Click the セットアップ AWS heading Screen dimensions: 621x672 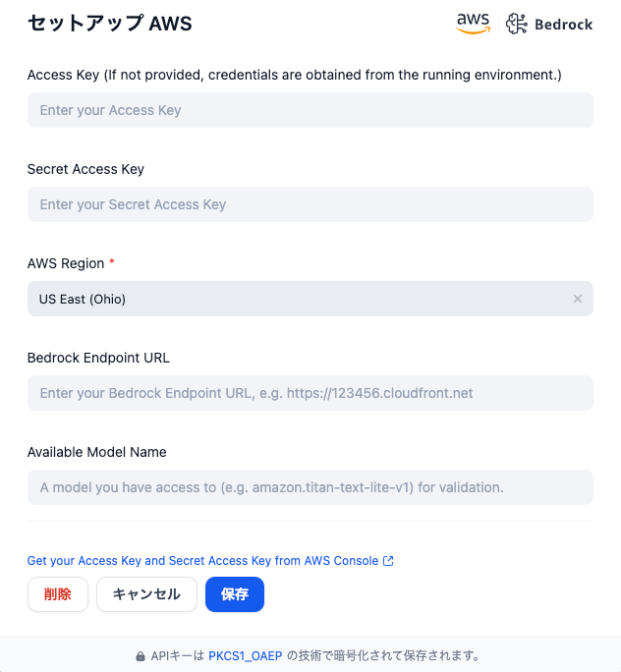(110, 24)
